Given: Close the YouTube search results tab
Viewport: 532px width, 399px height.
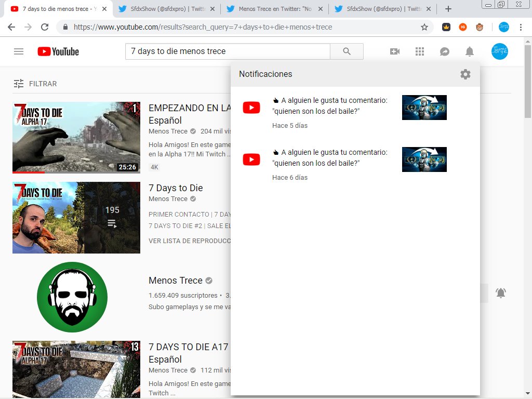Looking at the screenshot, I should click(x=104, y=9).
